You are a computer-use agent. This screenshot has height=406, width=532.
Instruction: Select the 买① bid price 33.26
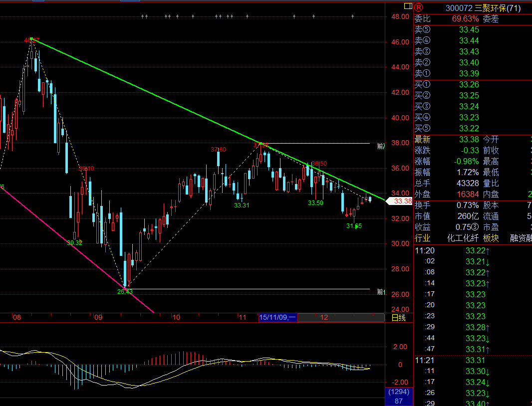(469, 85)
